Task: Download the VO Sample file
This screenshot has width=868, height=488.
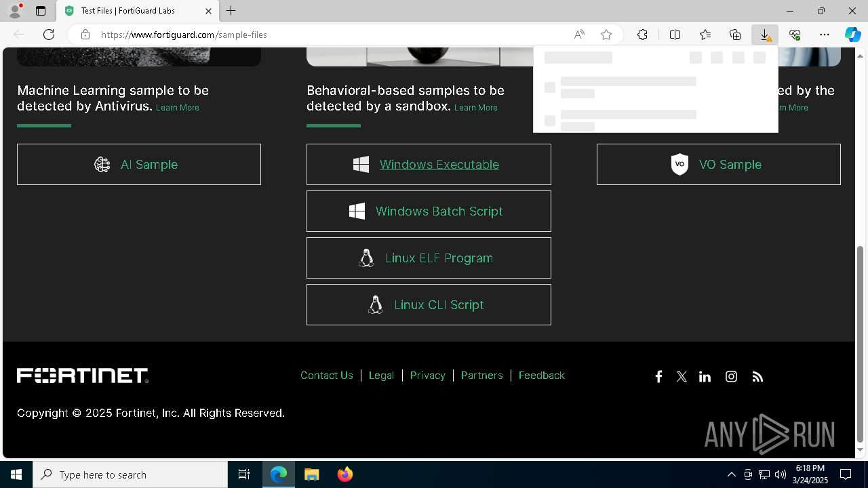Action: (719, 164)
